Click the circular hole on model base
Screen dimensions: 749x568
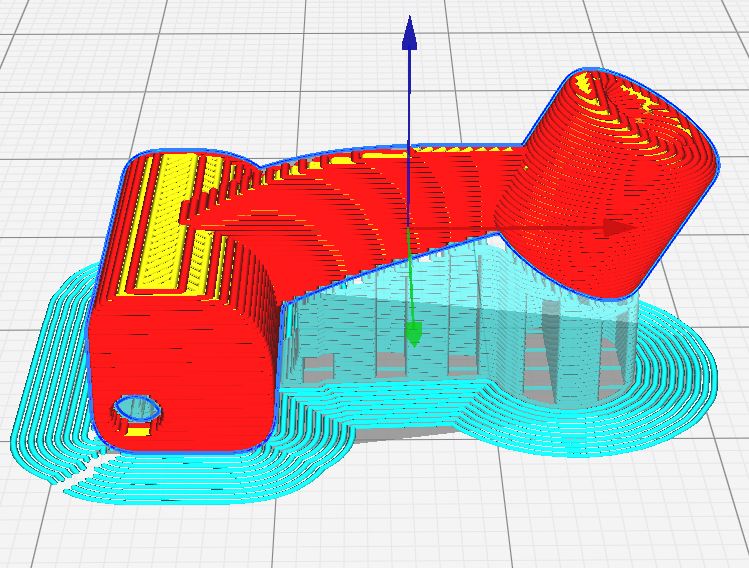[x=137, y=409]
